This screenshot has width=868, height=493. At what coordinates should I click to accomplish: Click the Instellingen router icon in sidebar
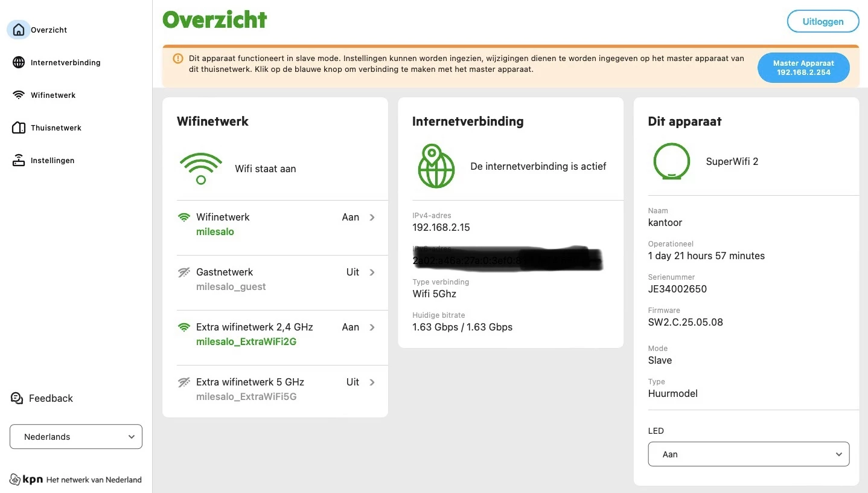(19, 160)
